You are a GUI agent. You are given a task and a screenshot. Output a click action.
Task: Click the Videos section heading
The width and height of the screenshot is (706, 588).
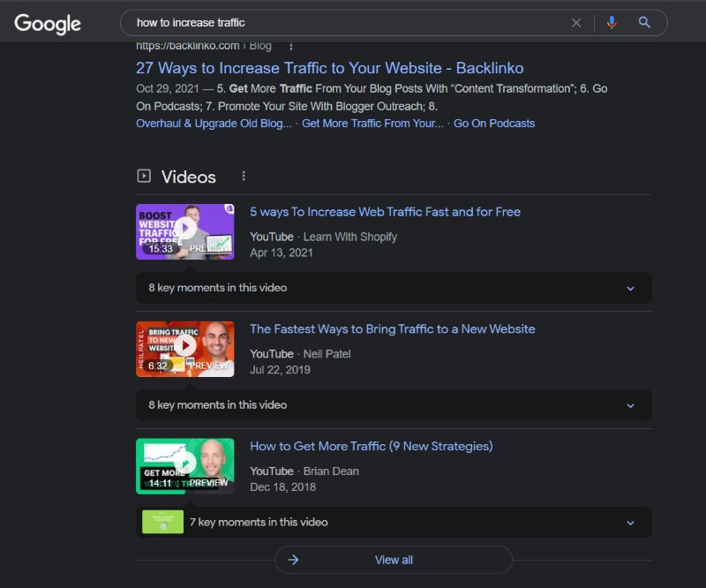pos(189,177)
